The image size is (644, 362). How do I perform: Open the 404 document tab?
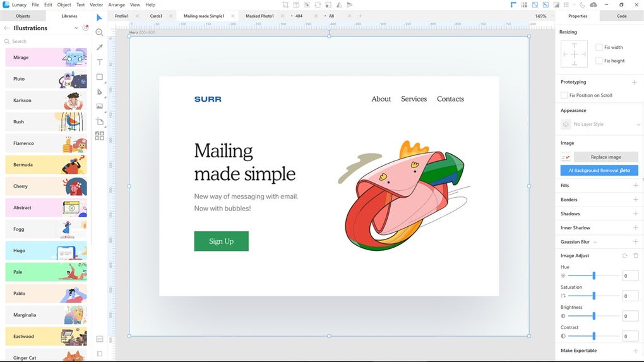click(299, 16)
